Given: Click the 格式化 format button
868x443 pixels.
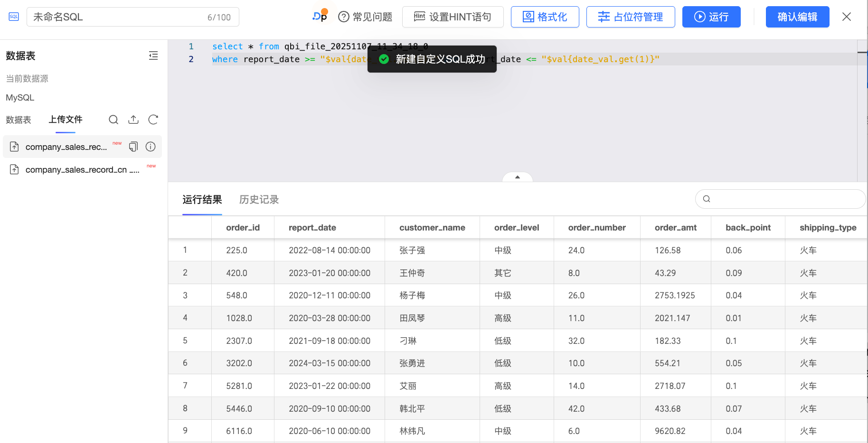Looking at the screenshot, I should pyautogui.click(x=545, y=17).
